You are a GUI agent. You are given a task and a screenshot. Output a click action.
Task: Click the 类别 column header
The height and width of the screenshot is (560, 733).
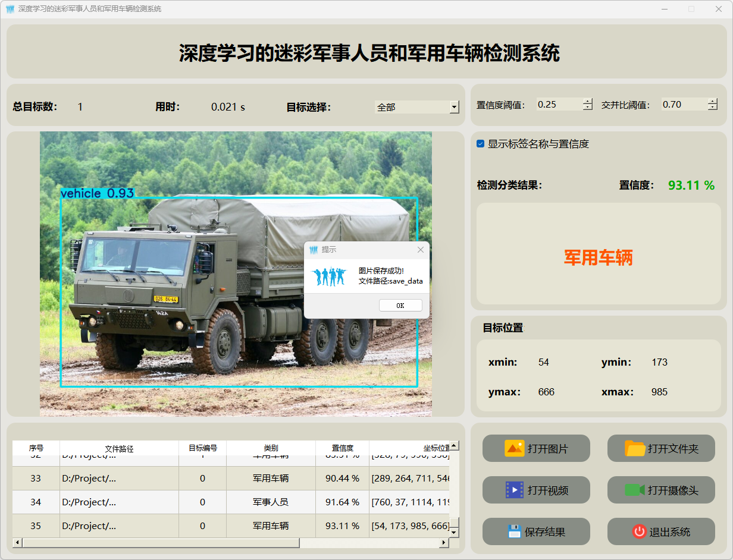tap(271, 448)
